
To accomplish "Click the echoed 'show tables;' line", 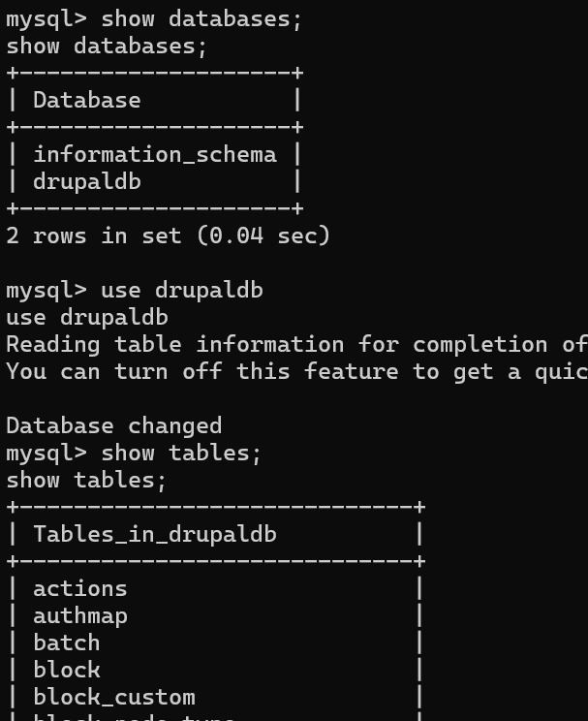I will coord(86,480).
